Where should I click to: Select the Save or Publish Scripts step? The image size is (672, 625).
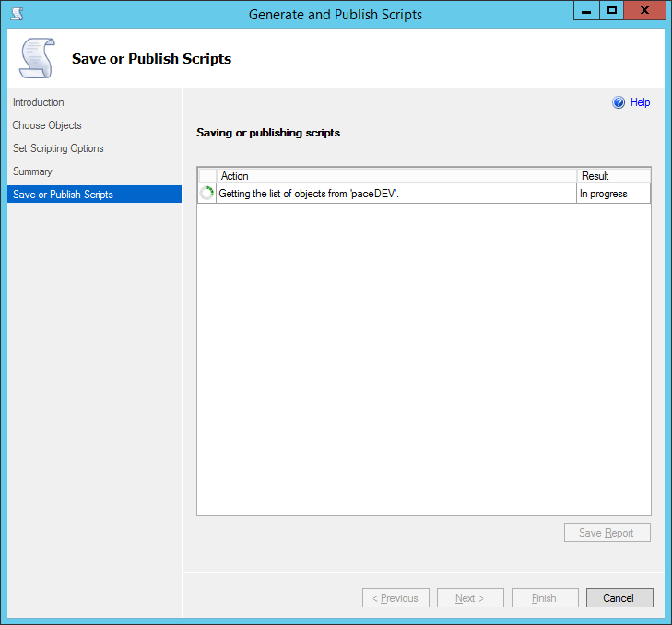click(63, 195)
